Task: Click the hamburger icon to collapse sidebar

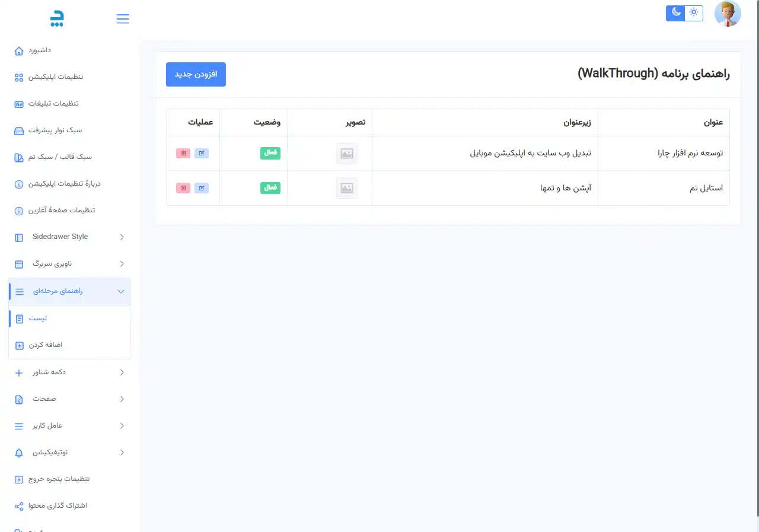Action: coord(123,19)
